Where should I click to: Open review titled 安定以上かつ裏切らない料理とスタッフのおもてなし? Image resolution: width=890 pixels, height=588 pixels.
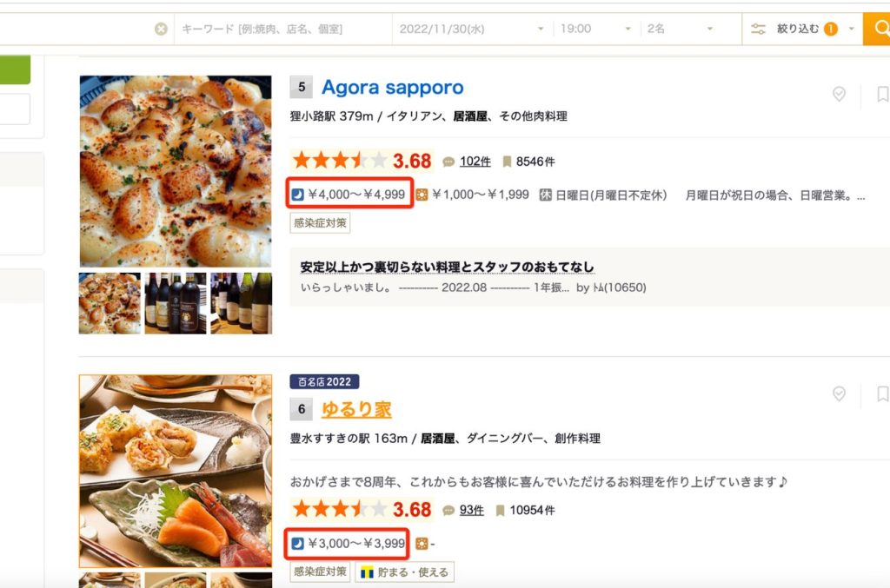tap(447, 267)
